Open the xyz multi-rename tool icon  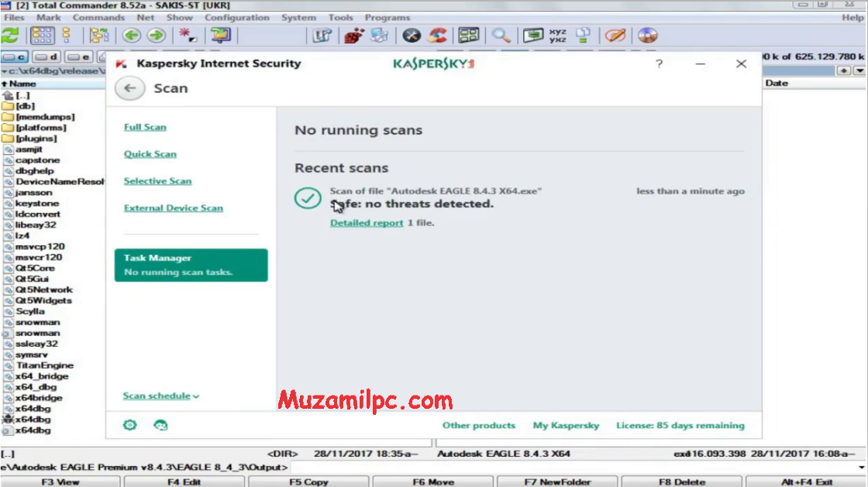coord(557,36)
